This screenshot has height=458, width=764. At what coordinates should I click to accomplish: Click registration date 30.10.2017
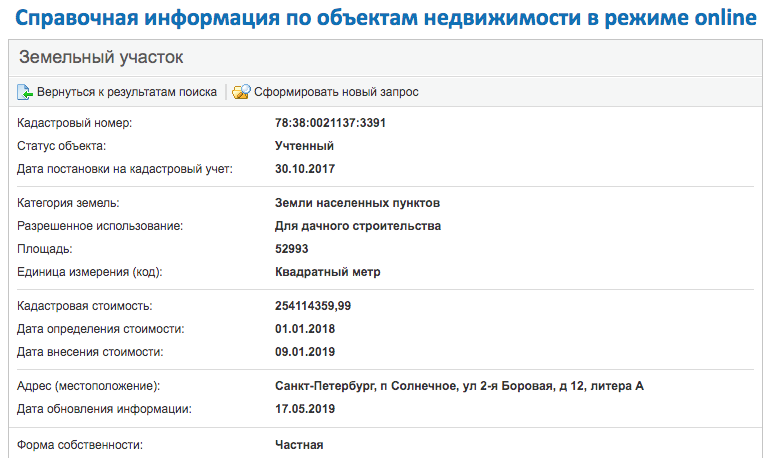point(305,168)
